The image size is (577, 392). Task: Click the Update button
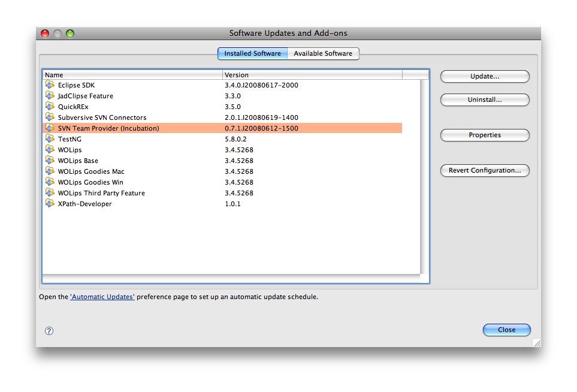click(484, 76)
